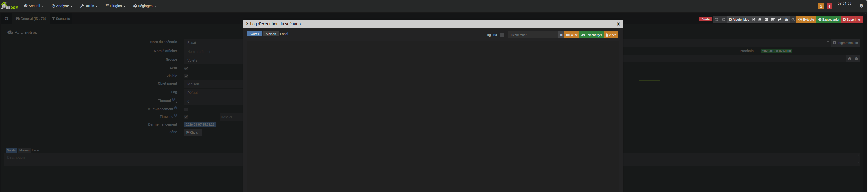Clear the log search with the X button

coord(561,35)
